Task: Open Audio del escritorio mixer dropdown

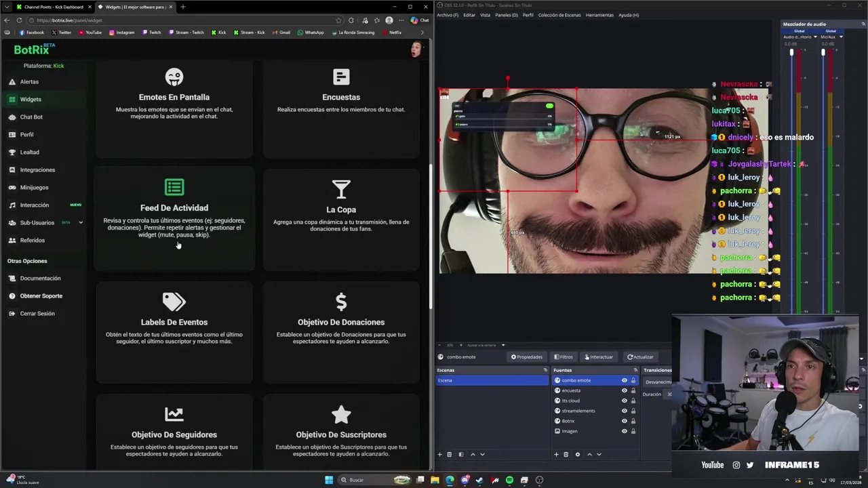Action: pos(815,37)
